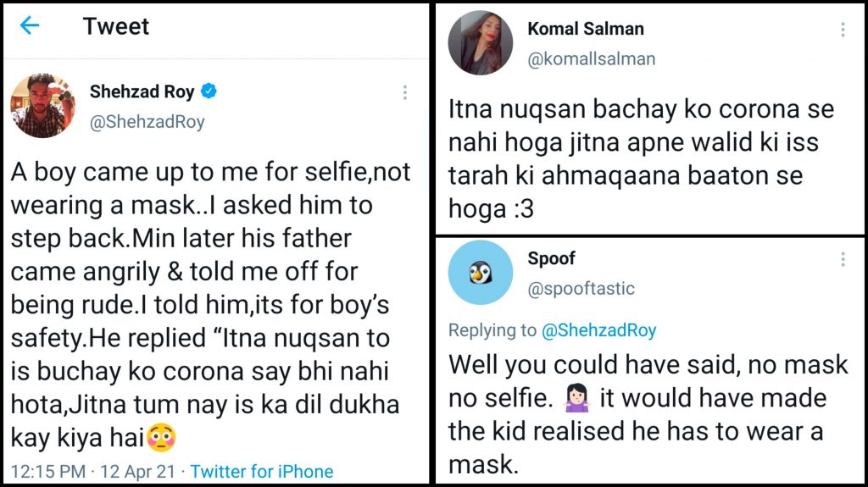Click the flushed face emoji in Shehzad's tweet
This screenshot has width=868, height=487.
tap(161, 438)
